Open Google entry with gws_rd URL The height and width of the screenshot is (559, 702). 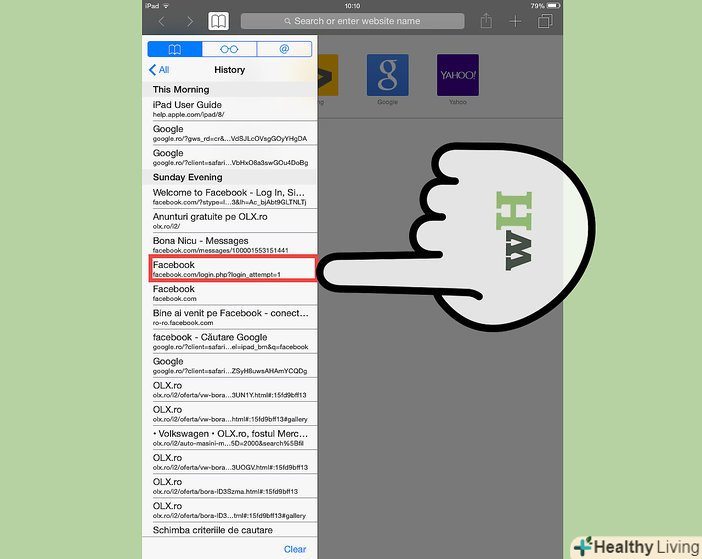[230, 133]
